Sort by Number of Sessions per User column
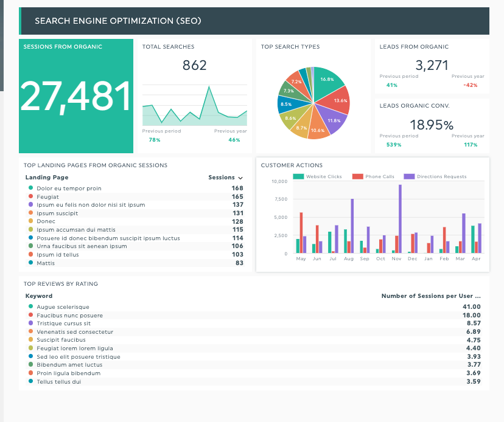 coord(430,296)
